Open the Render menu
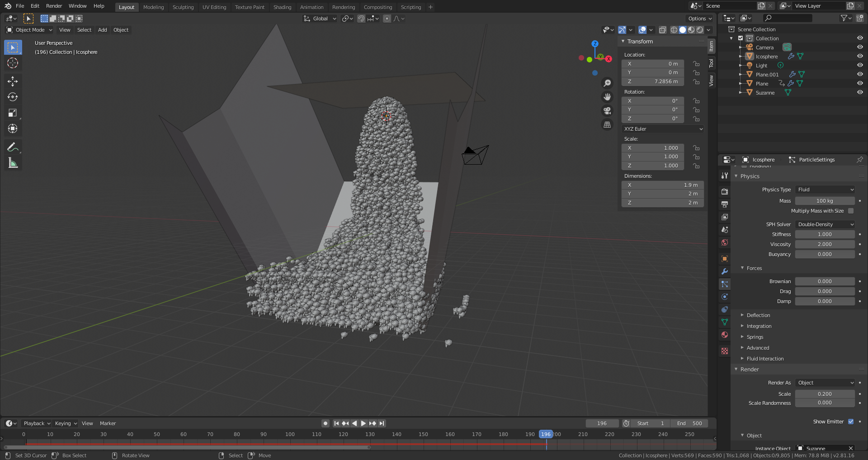The image size is (868, 460). click(x=54, y=6)
